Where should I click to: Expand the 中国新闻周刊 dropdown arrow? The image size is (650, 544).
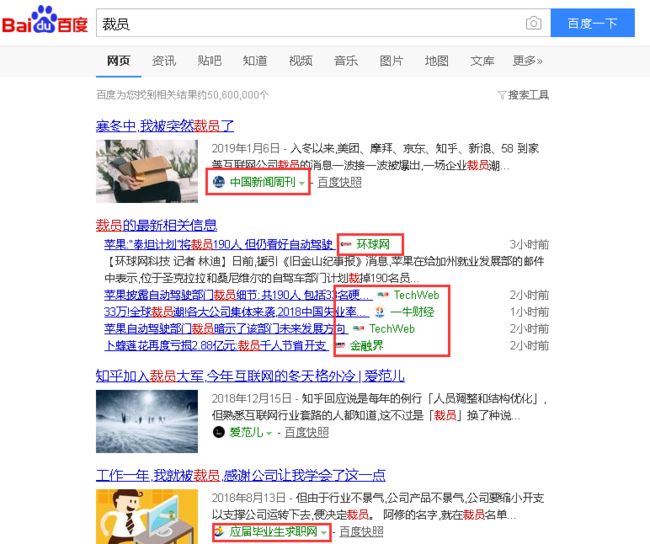pos(302,183)
